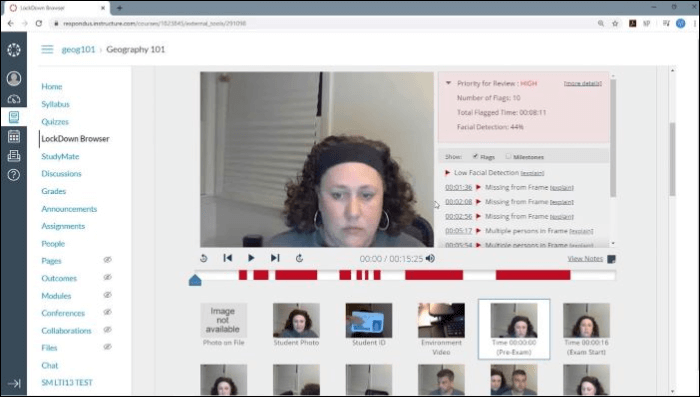Open the Courses book icon in global sidebar
The width and height of the screenshot is (700, 397).
click(14, 117)
